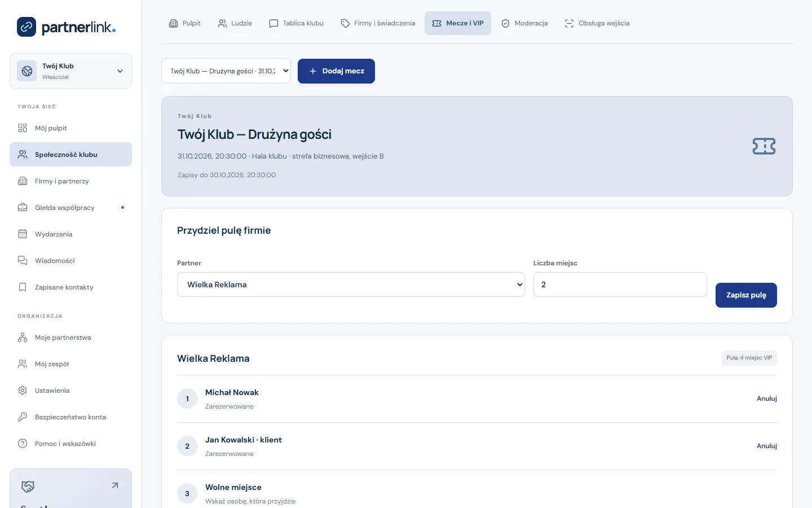
Task: Open Zapisane kontakty bookmark icon
Action: (23, 287)
